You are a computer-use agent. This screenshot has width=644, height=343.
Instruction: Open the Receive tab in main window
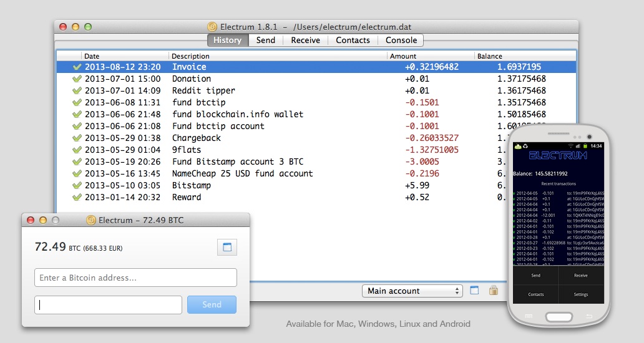(x=306, y=40)
